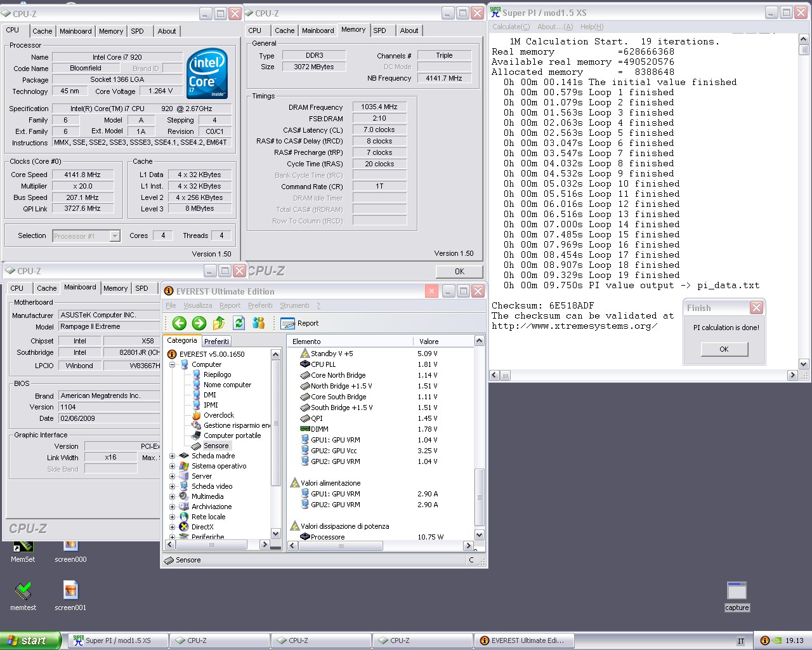Screen dimensions: 812x650
Task: Select the DIMM 1.78 V row
Action: [380, 429]
